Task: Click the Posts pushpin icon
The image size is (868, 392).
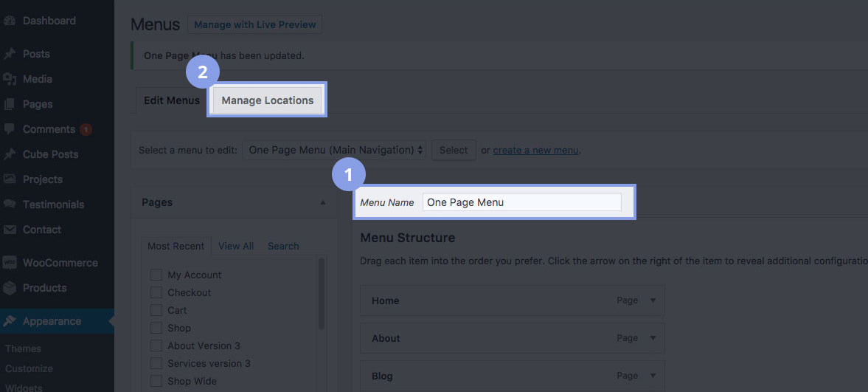Action: [10, 54]
